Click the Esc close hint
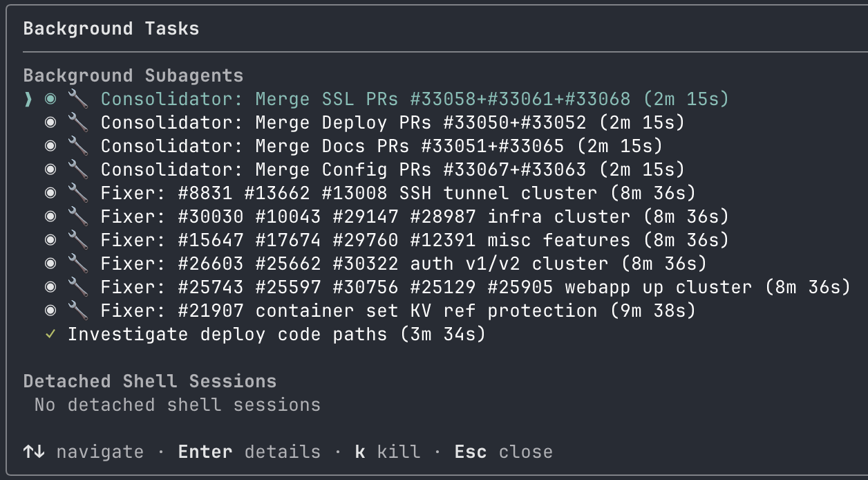Viewport: 868px width, 480px height. pyautogui.click(x=503, y=452)
